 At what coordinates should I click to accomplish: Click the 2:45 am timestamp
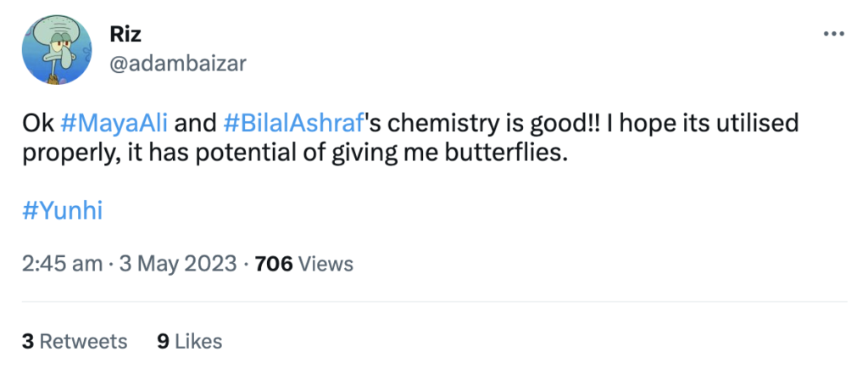62,264
